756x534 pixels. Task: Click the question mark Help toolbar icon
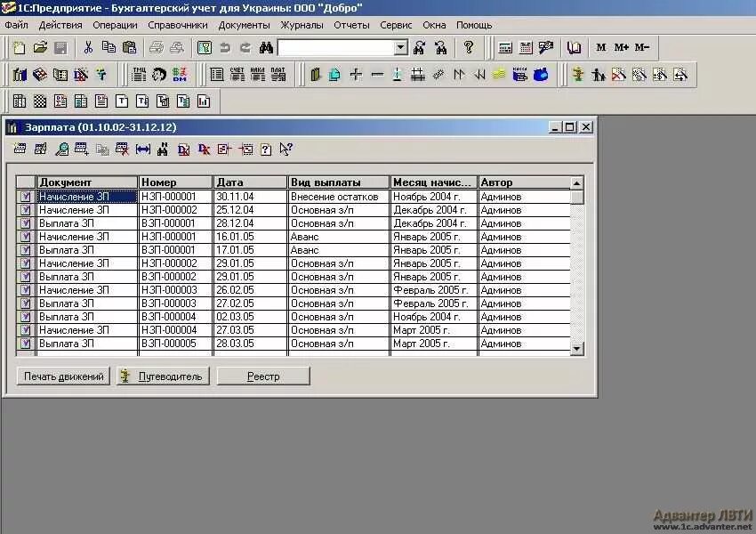[468, 48]
